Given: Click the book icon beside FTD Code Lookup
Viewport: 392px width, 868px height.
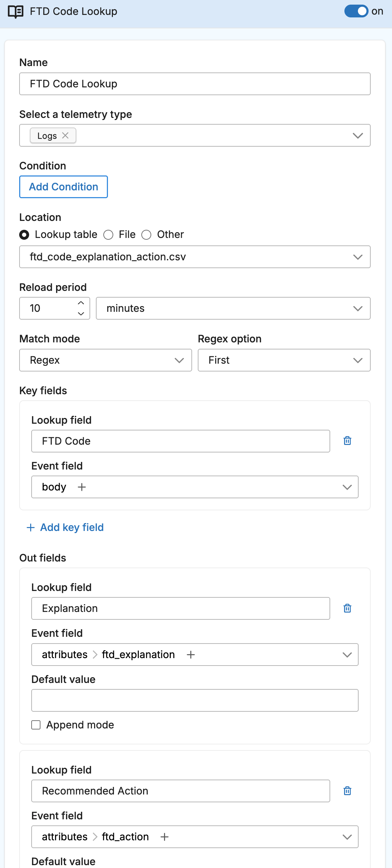Looking at the screenshot, I should (x=16, y=11).
